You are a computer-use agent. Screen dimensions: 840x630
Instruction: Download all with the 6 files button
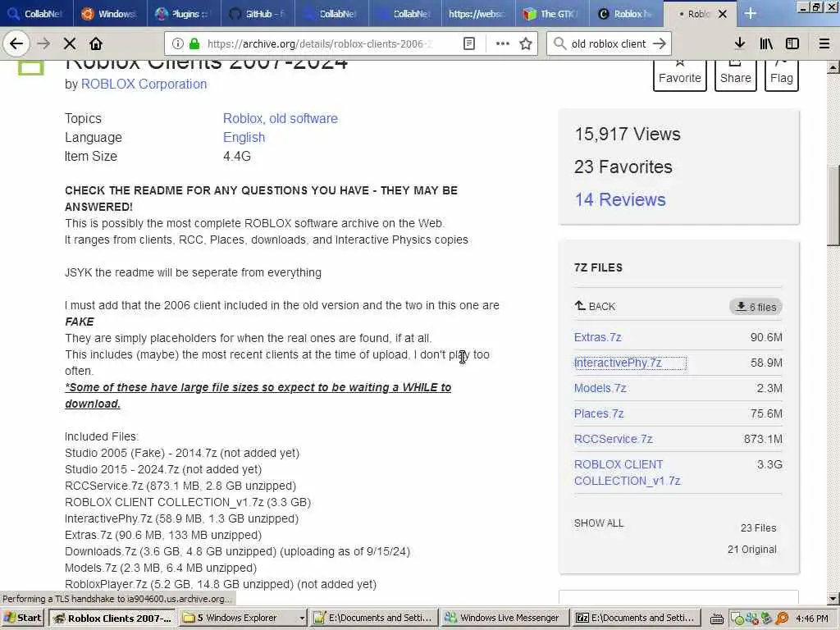[756, 307]
